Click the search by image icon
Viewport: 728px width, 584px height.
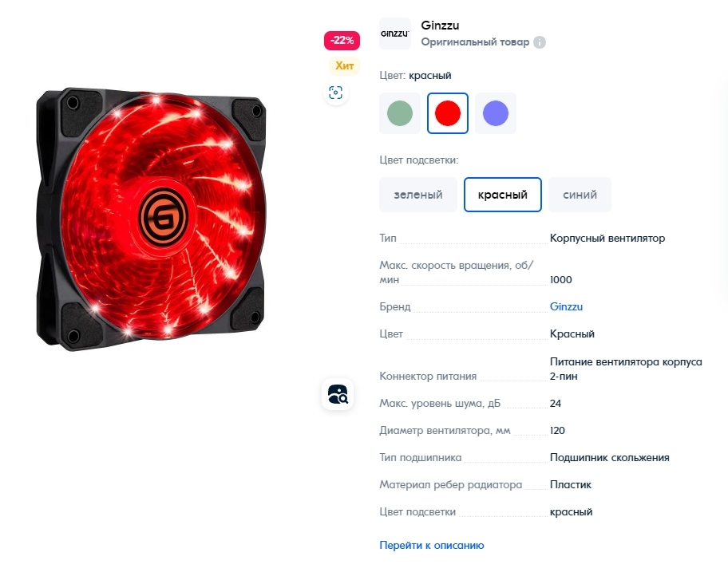click(338, 395)
